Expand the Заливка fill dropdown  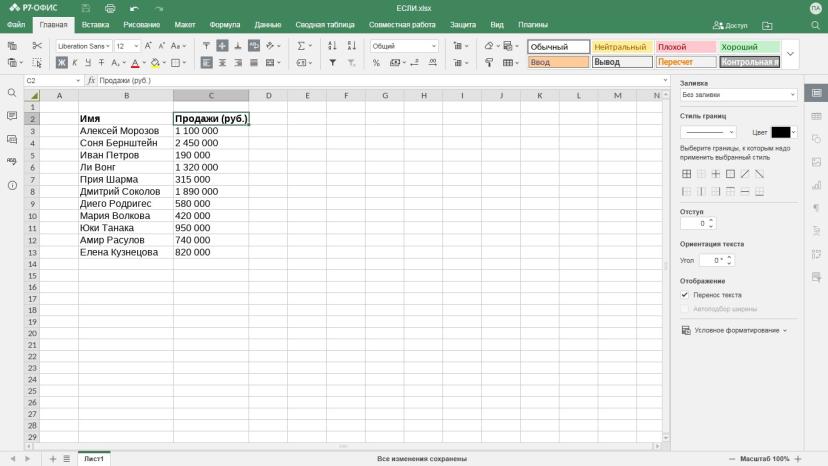[738, 95]
